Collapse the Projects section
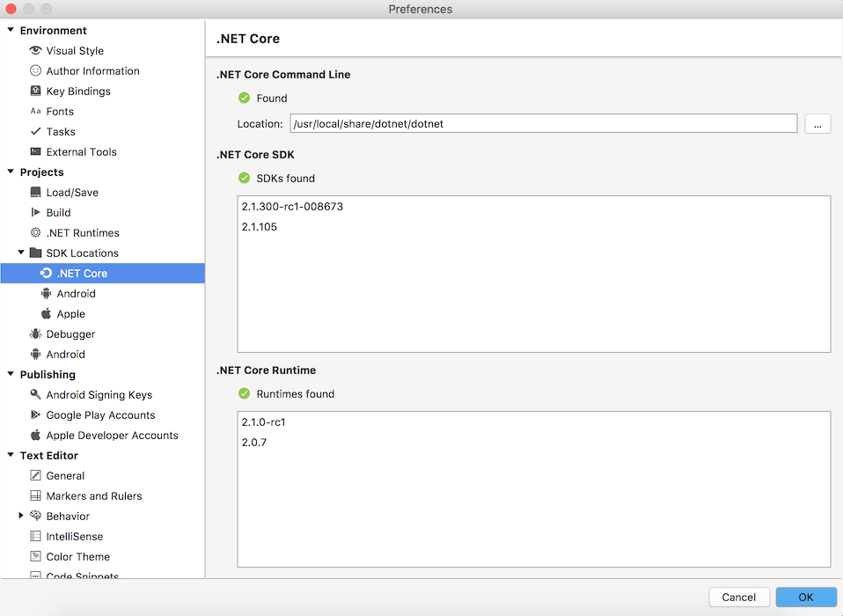The width and height of the screenshot is (843, 616). (11, 172)
